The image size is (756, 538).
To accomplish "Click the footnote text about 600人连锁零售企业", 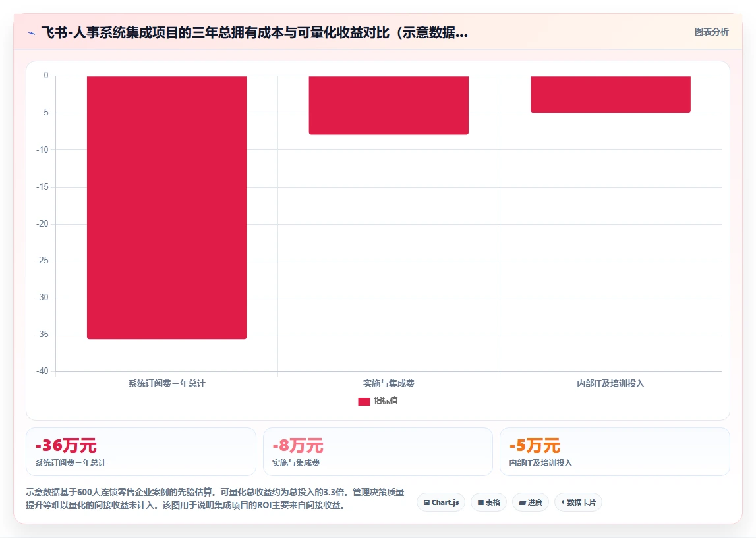I will click(x=215, y=498).
